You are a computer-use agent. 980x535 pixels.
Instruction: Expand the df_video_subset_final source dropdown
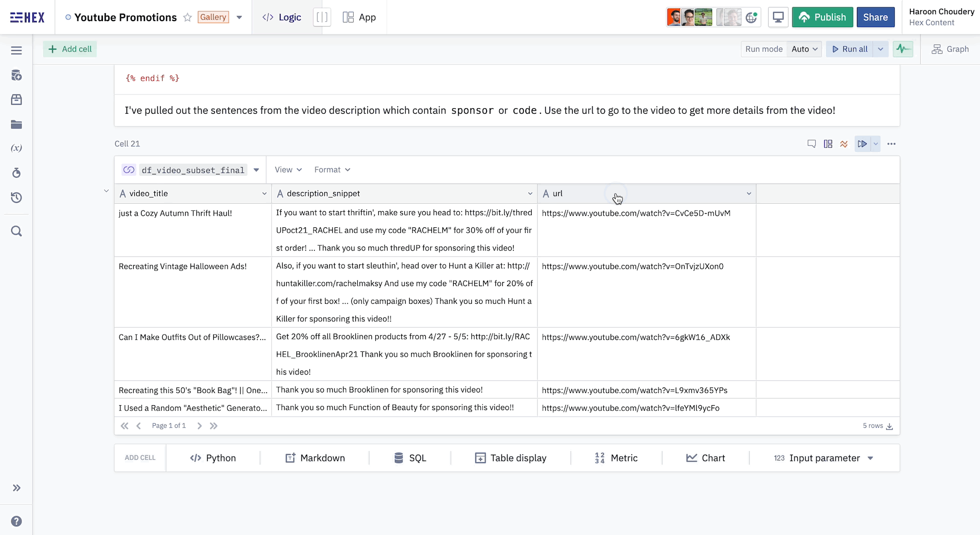click(x=256, y=170)
